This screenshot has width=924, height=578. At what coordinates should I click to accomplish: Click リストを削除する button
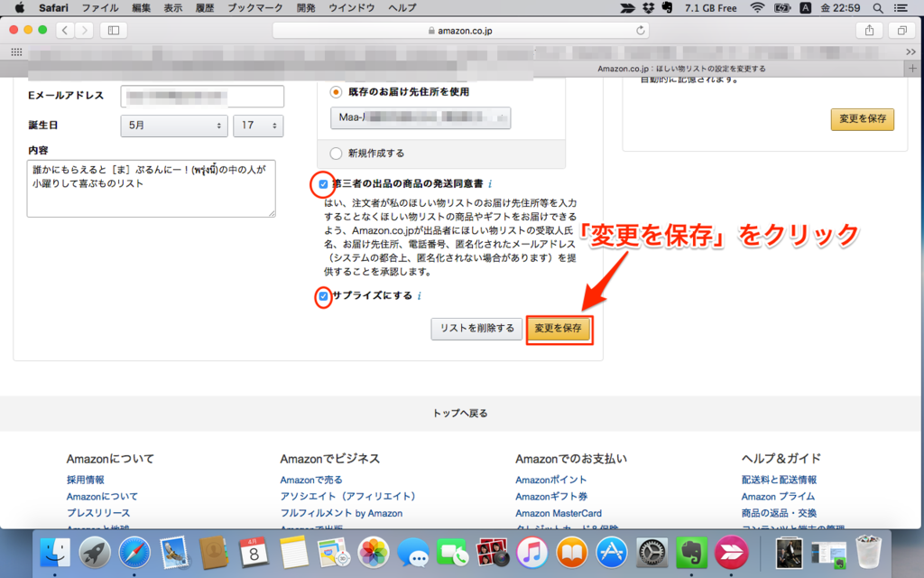pos(476,329)
